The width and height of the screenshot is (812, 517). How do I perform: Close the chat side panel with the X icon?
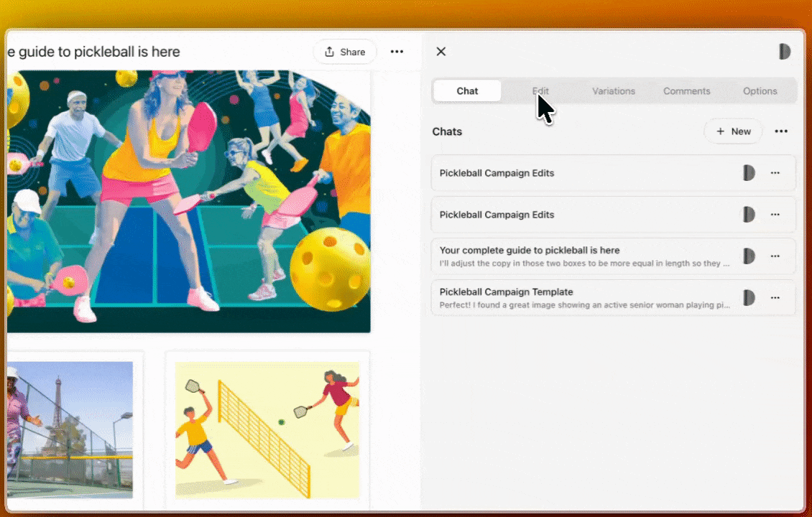pos(440,51)
